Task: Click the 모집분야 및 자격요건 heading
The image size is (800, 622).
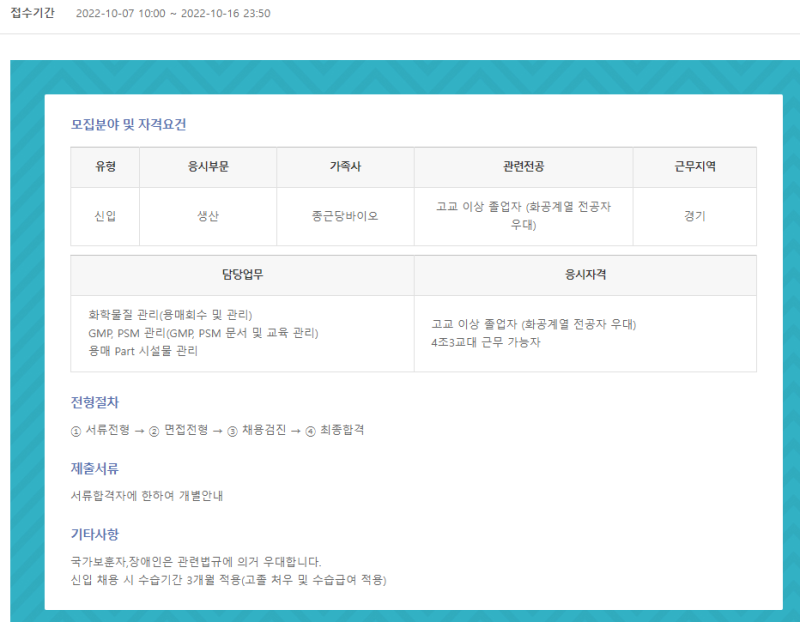Action: click(x=128, y=125)
